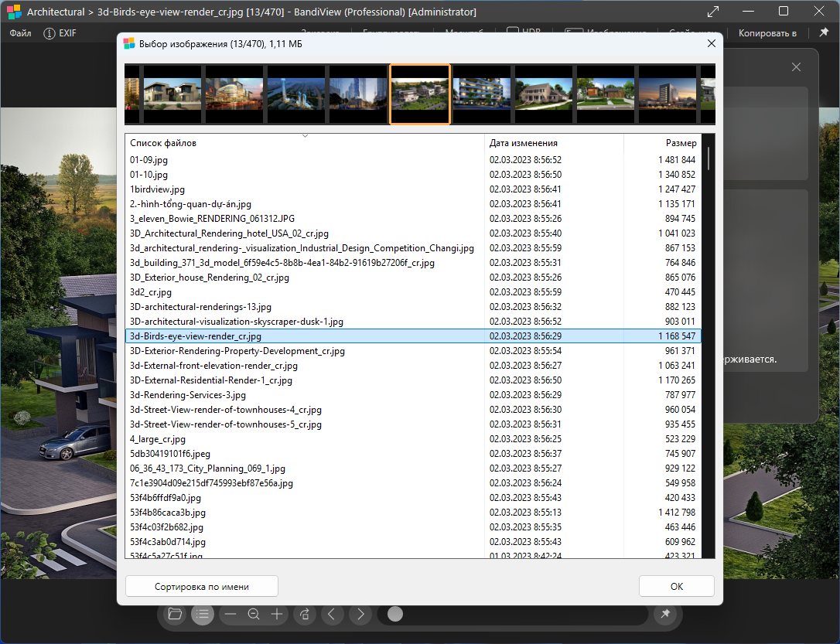
Task: Open the Копировать в menu
Action: click(x=767, y=33)
